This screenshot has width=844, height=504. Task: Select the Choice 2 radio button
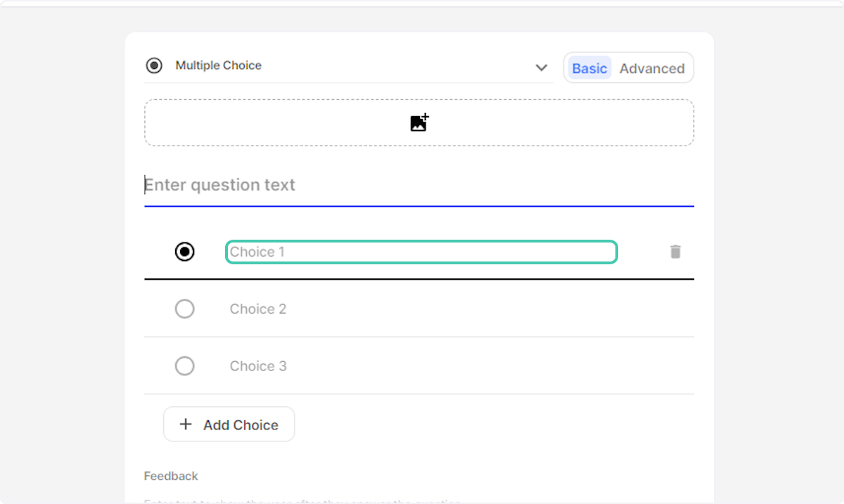pos(184,309)
